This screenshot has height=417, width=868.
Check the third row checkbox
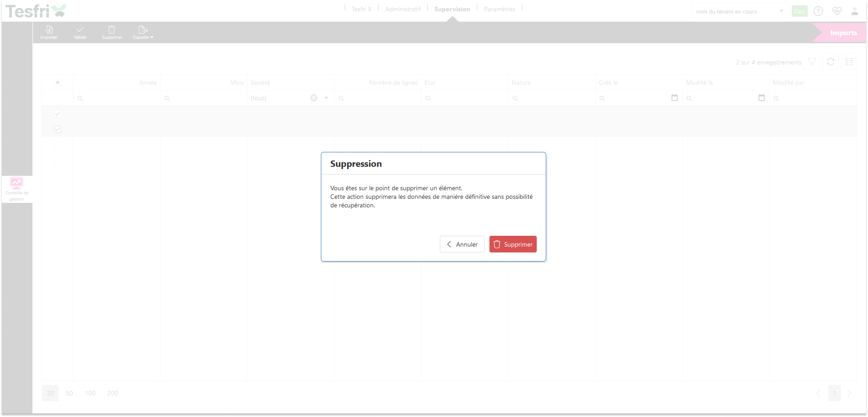coord(58,145)
